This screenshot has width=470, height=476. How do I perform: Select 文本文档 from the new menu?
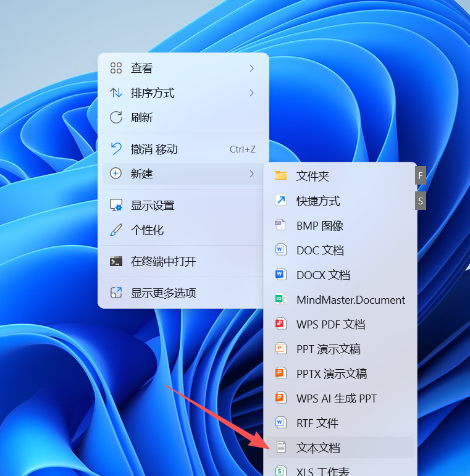click(318, 448)
